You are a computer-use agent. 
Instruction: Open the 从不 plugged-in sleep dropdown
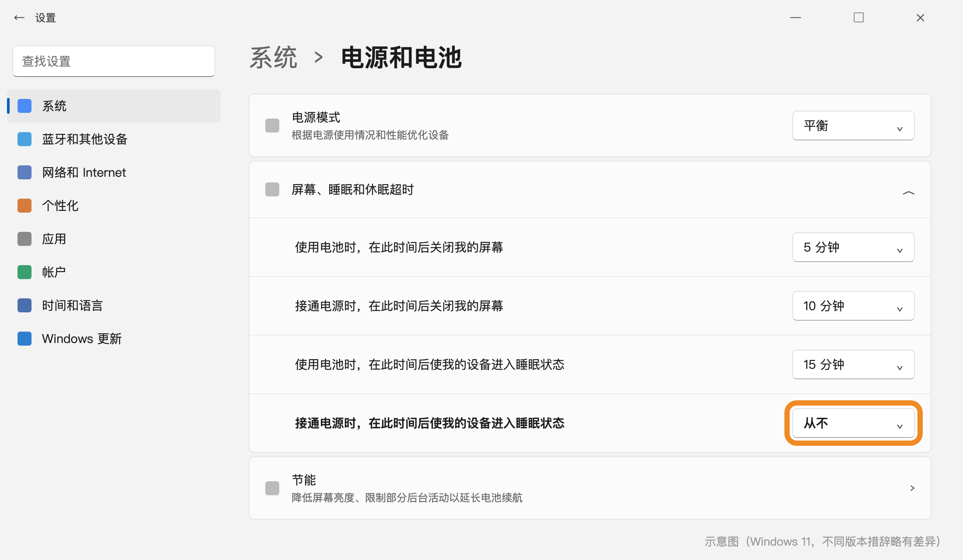click(x=853, y=423)
